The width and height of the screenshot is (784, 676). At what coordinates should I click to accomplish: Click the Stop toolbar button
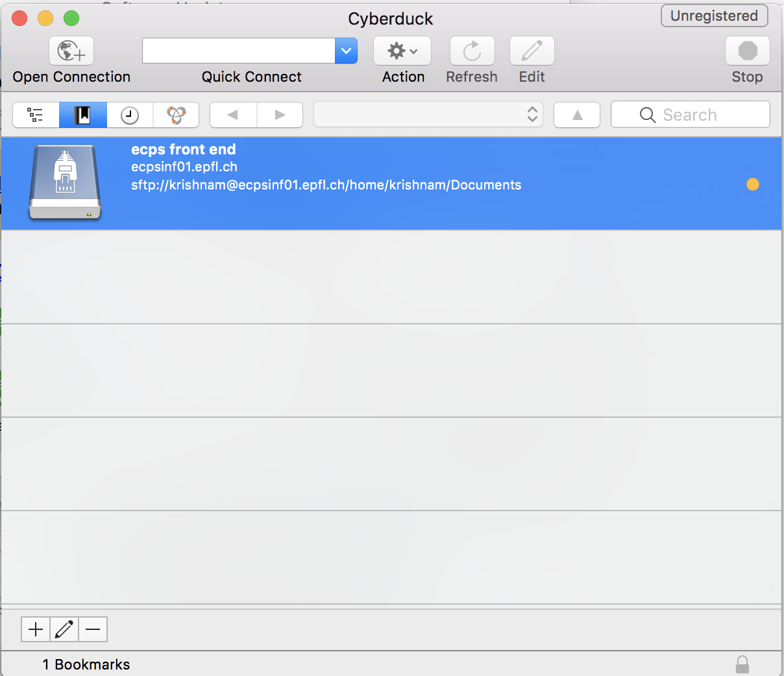point(748,51)
